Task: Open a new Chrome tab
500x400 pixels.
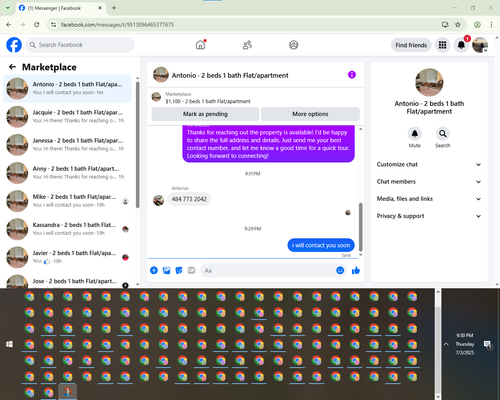Action: coord(114,8)
